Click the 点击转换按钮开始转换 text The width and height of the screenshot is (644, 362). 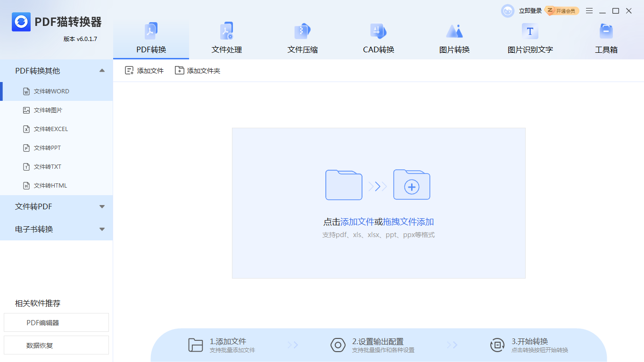[x=540, y=350]
